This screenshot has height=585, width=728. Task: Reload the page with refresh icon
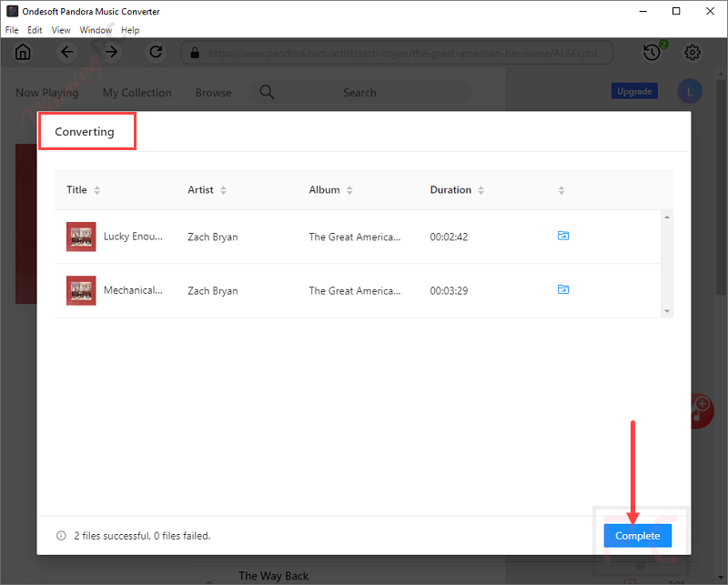click(156, 52)
